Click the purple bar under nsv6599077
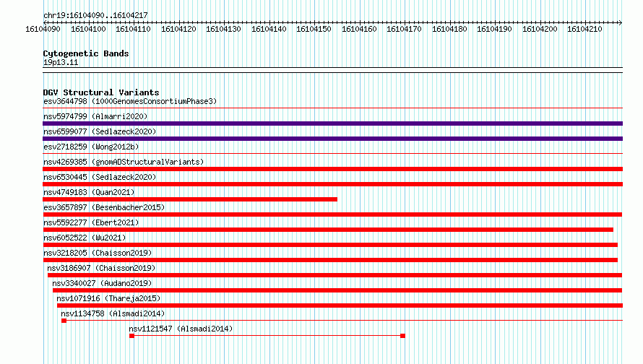The width and height of the screenshot is (643, 364). pos(332,139)
